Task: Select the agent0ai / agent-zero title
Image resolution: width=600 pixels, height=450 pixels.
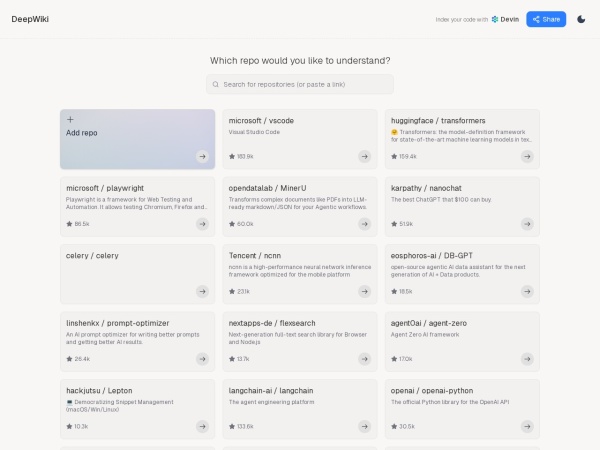Action: click(x=429, y=323)
